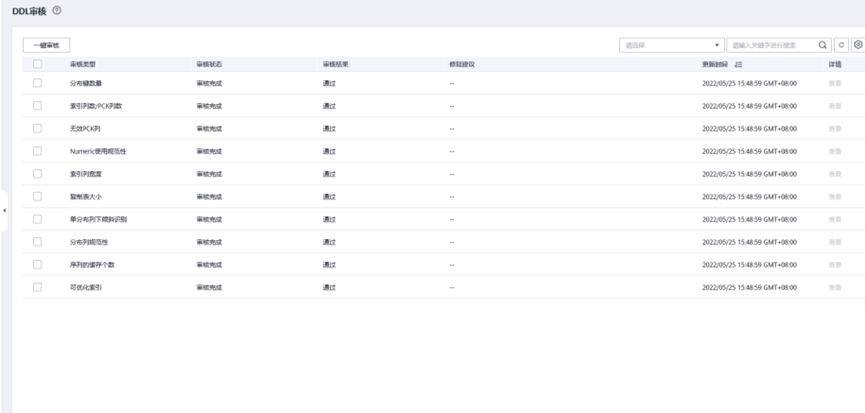Click the 更新时间 column header text

click(x=715, y=65)
